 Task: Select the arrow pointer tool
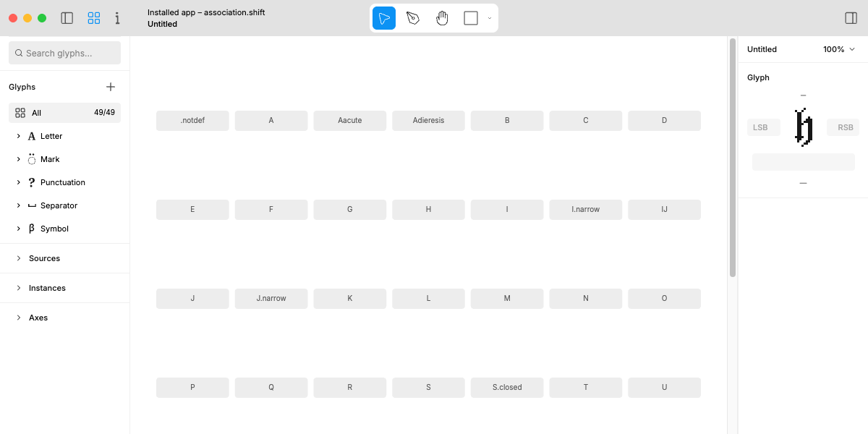tap(384, 18)
